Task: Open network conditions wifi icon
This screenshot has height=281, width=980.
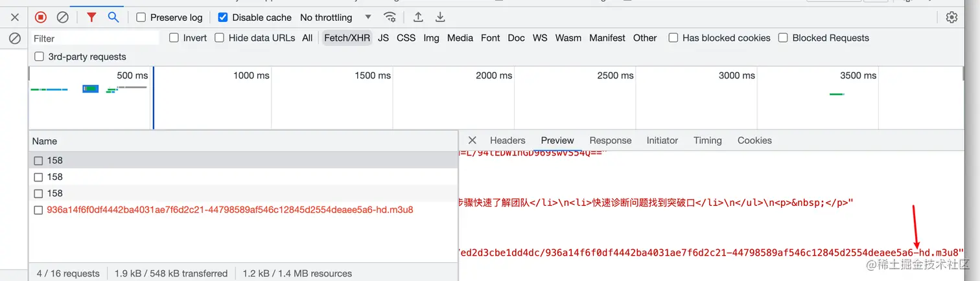Action: click(x=390, y=17)
